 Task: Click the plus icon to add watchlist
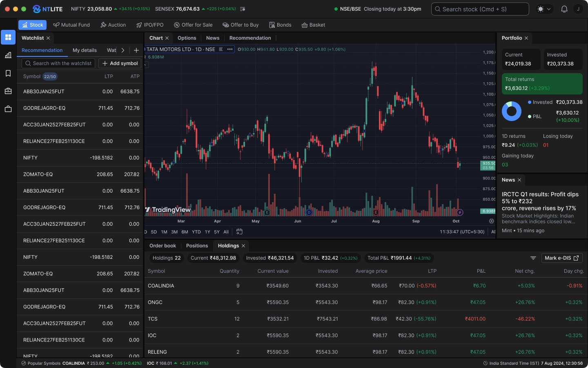(x=136, y=50)
